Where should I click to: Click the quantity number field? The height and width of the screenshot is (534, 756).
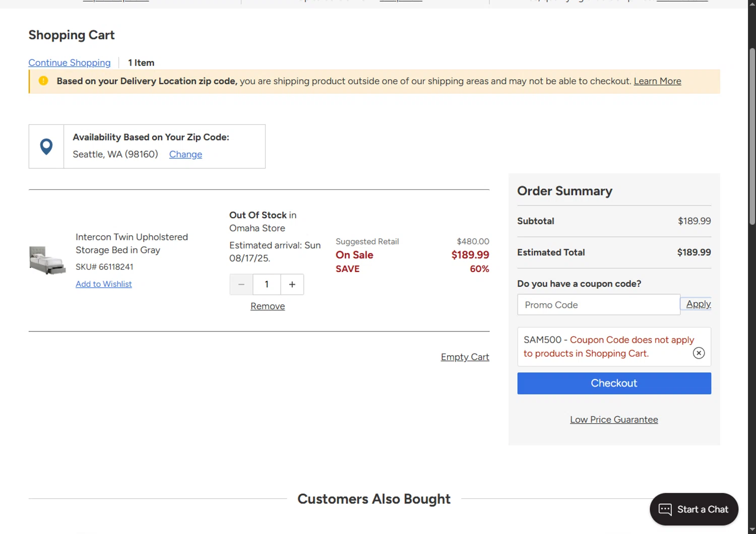point(267,285)
